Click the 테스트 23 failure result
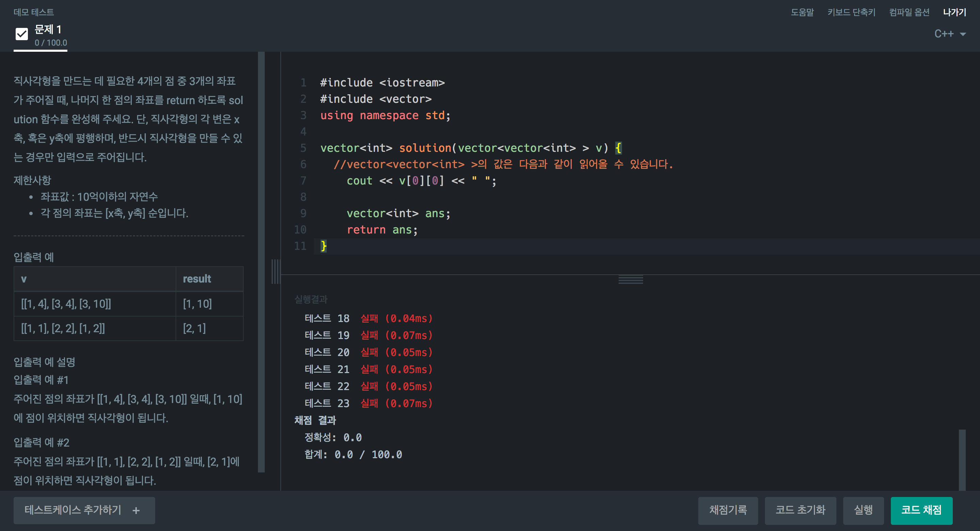This screenshot has height=531, width=980. click(369, 403)
